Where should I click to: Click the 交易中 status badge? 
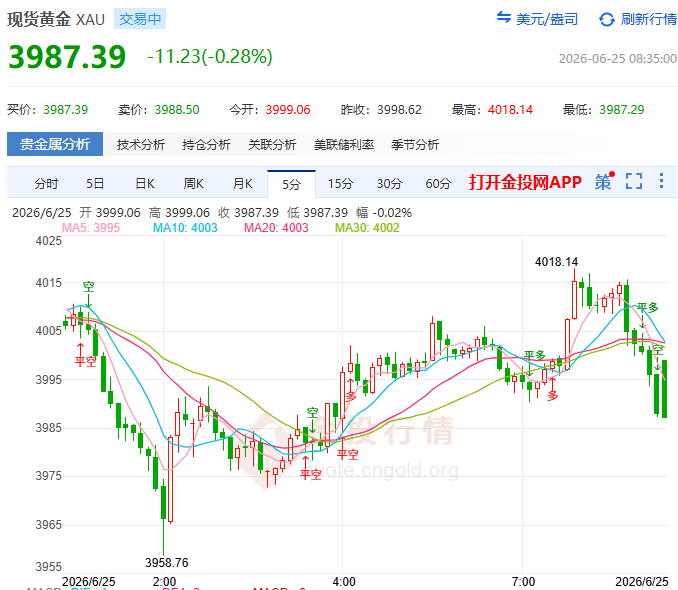(x=140, y=19)
